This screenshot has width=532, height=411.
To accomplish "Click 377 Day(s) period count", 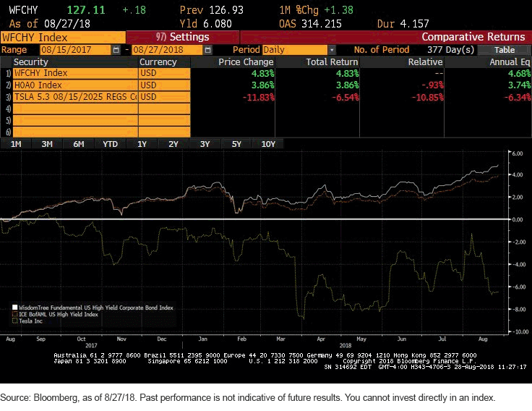I will (x=450, y=50).
